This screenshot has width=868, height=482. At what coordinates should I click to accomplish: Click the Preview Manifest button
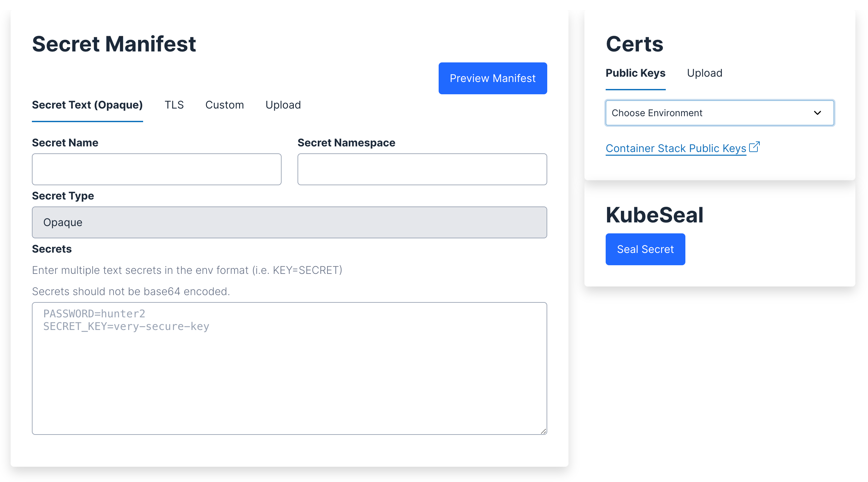[x=493, y=78]
